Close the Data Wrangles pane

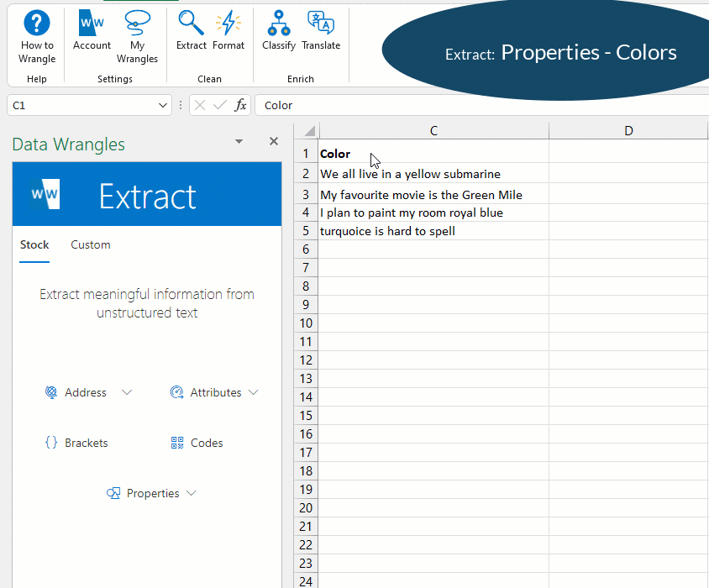tap(274, 142)
